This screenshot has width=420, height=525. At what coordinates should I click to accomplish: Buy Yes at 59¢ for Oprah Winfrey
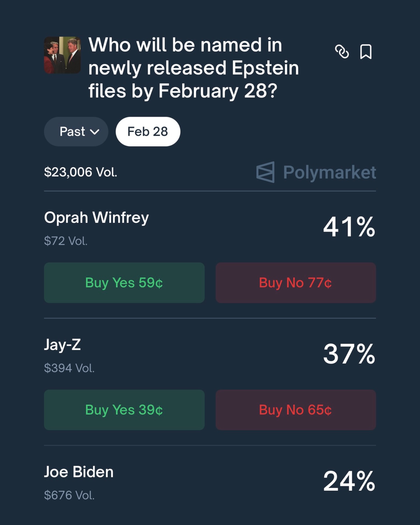[x=124, y=283]
